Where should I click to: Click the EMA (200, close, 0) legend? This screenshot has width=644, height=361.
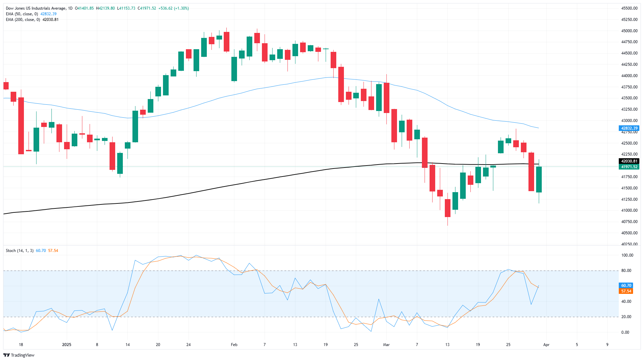[x=23, y=20]
